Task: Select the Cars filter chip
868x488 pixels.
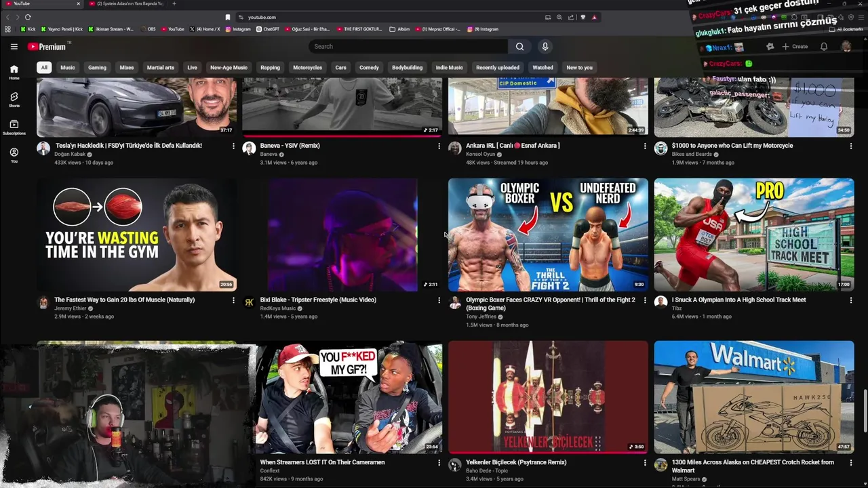Action: click(x=340, y=67)
